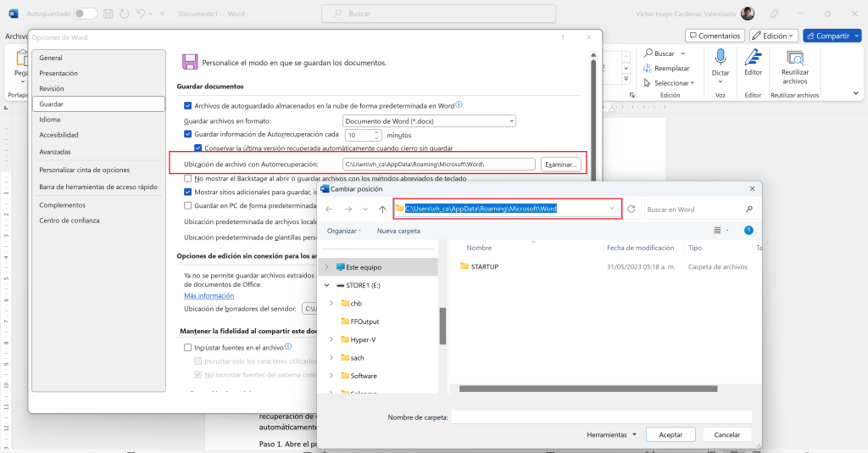The width and height of the screenshot is (868, 453).
Task: Toggle Mostrar sitios adicionales para guardar
Action: click(187, 192)
